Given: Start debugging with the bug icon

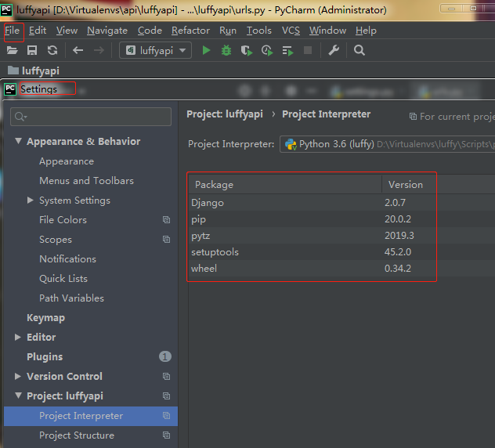Looking at the screenshot, I should (226, 50).
